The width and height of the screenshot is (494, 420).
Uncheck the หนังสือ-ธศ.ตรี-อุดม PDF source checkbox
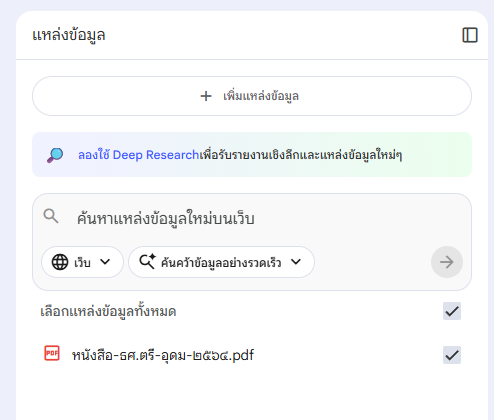(x=452, y=355)
